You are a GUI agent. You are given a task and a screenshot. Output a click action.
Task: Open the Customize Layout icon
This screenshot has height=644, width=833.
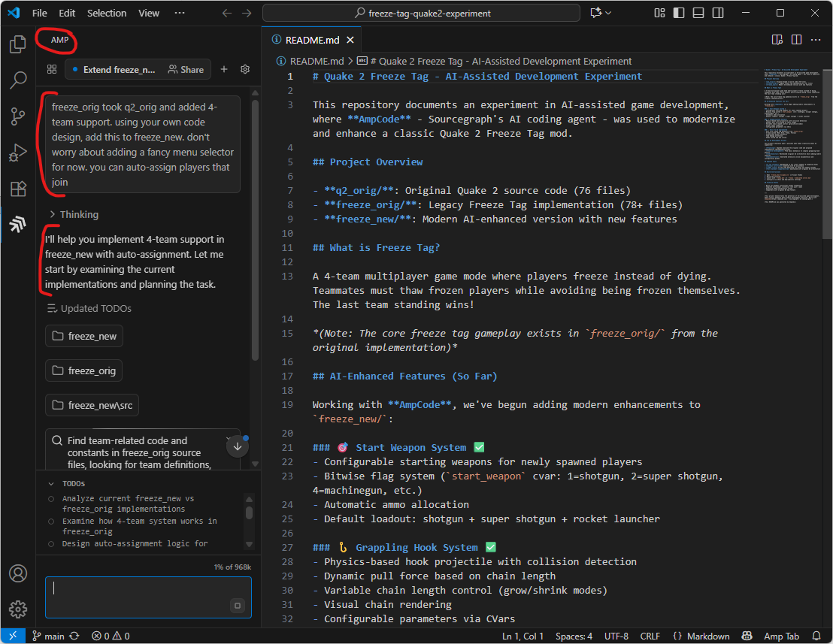[659, 13]
